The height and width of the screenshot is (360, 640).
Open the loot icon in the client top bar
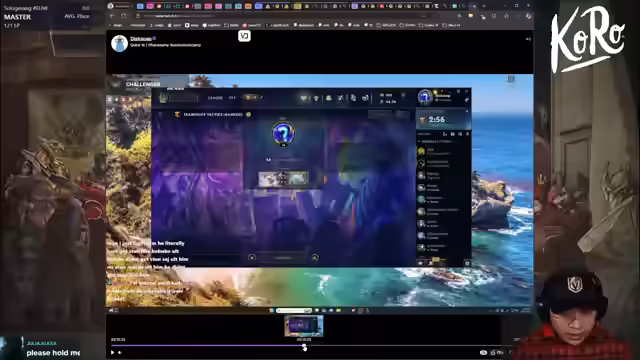[353, 98]
